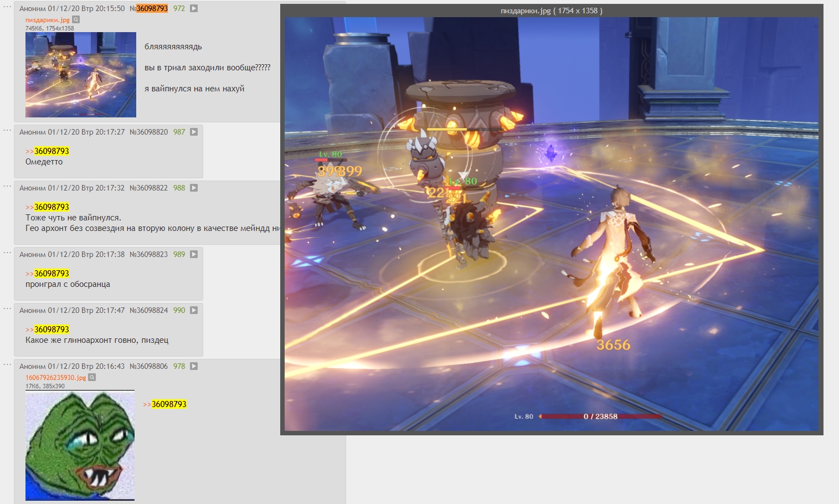Click the highlighted post number 36098793 in the first header

(152, 8)
